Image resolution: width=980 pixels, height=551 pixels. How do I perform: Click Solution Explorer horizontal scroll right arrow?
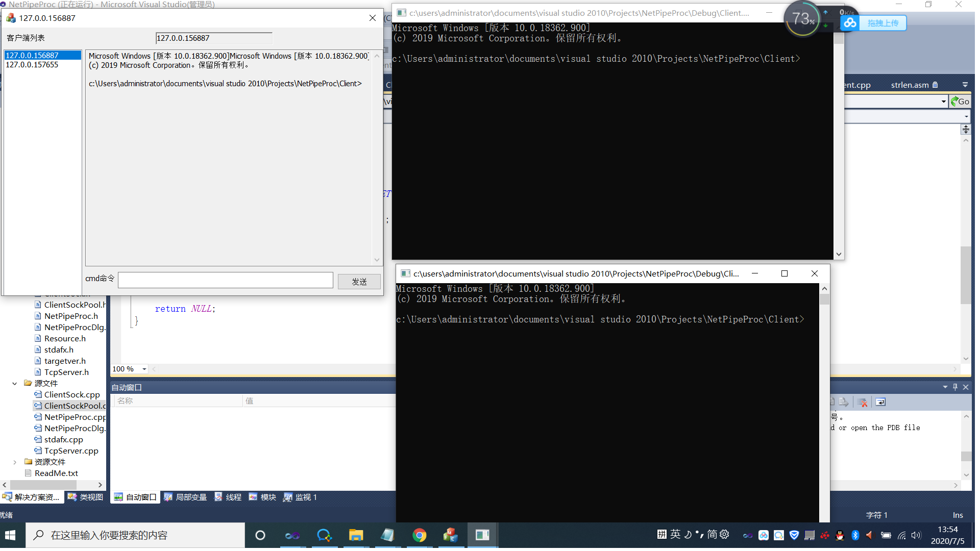point(100,485)
